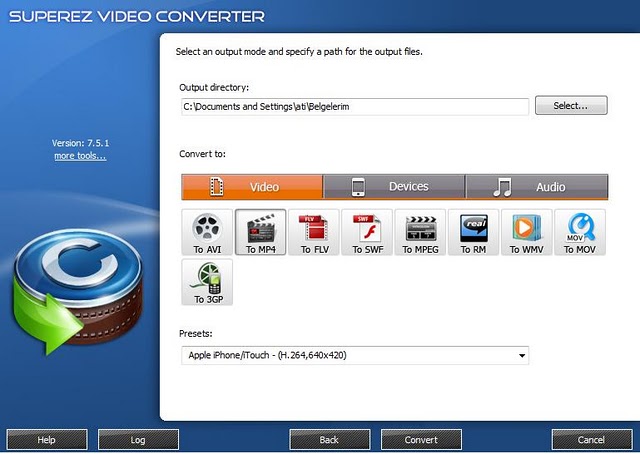Select the To RM RealMedia icon
This screenshot has width=640, height=454.
click(473, 232)
